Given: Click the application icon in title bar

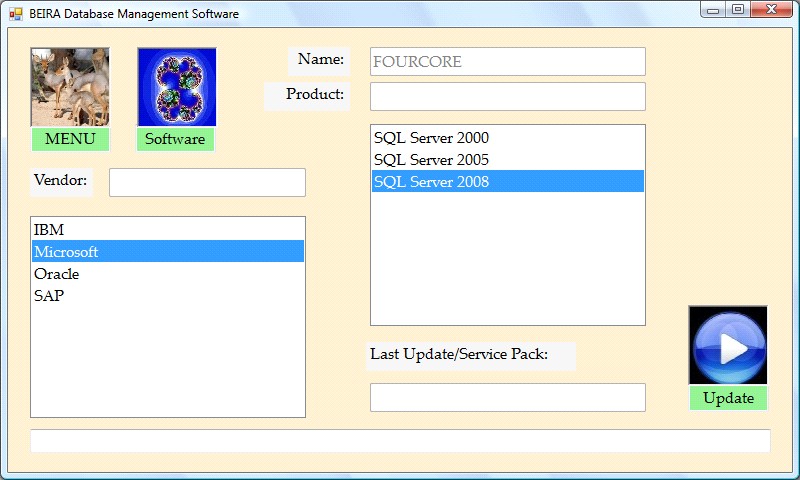Looking at the screenshot, I should coord(16,14).
